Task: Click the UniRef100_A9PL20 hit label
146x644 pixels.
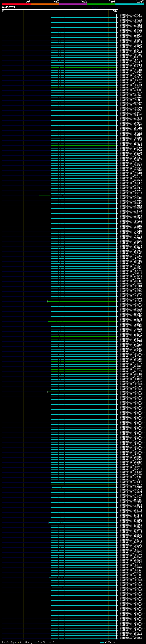Action: click(131, 17)
